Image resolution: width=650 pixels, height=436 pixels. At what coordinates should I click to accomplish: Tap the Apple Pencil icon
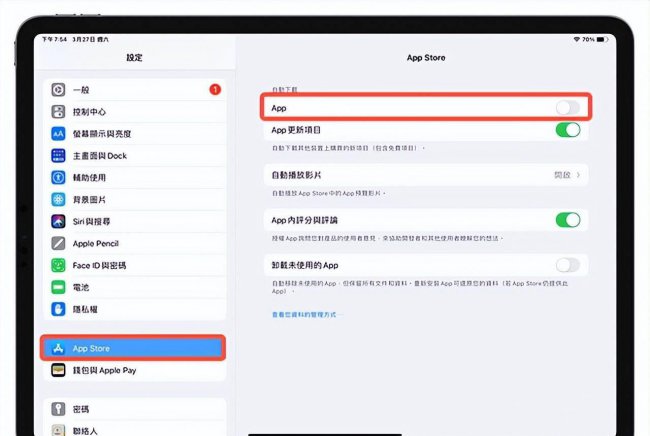pyautogui.click(x=58, y=243)
